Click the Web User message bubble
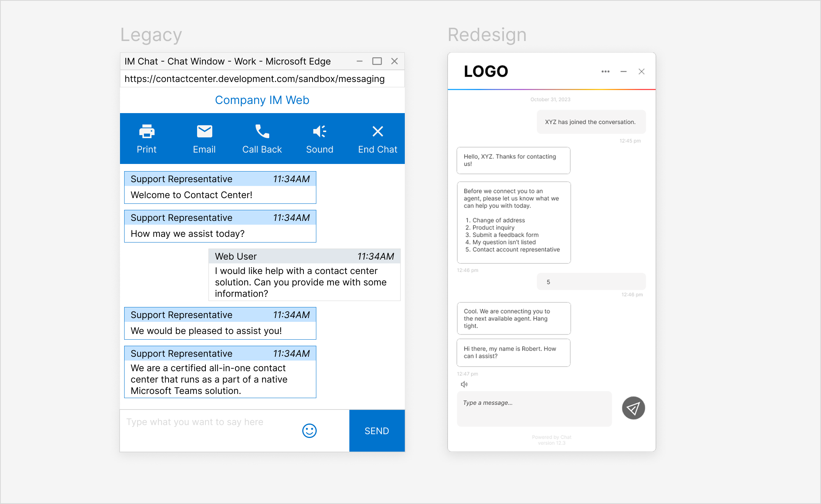The width and height of the screenshot is (821, 504). point(305,275)
